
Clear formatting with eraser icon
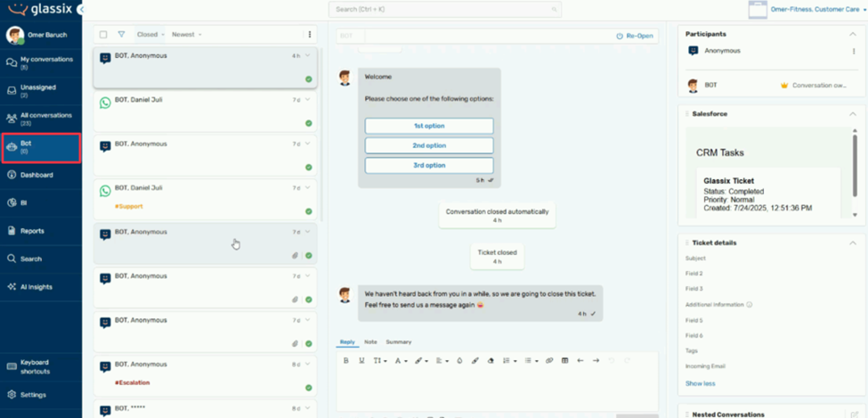(490, 360)
